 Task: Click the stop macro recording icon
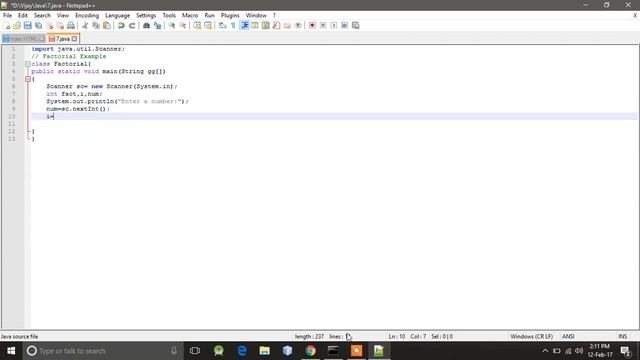(x=323, y=25)
